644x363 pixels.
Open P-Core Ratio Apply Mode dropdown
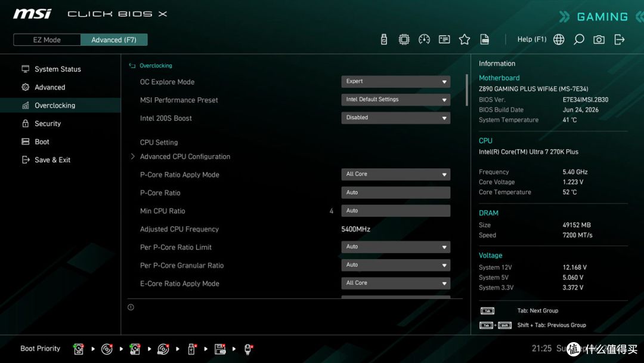coord(395,174)
